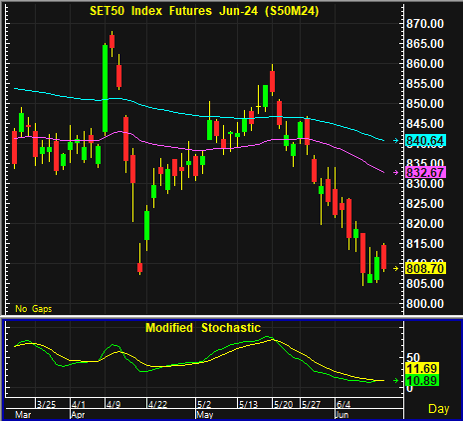Click the tall green candlestick near 4/9
This screenshot has height=421, width=463.
pos(105,89)
